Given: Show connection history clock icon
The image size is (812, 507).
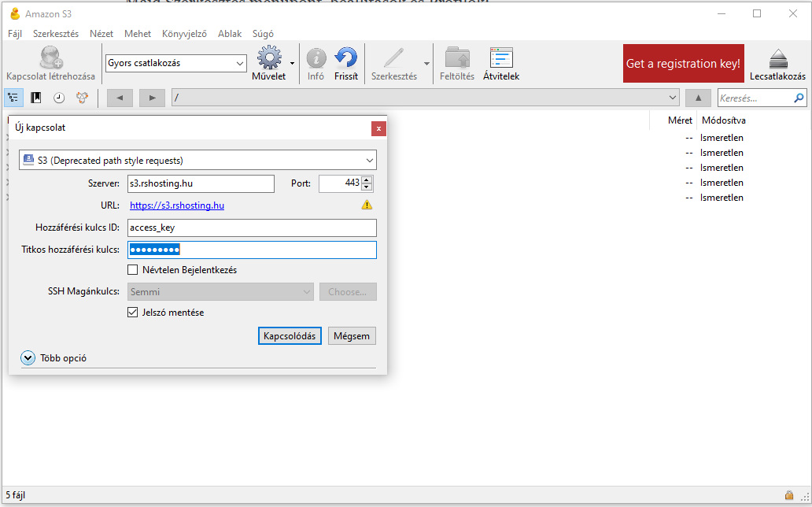Looking at the screenshot, I should pyautogui.click(x=59, y=98).
